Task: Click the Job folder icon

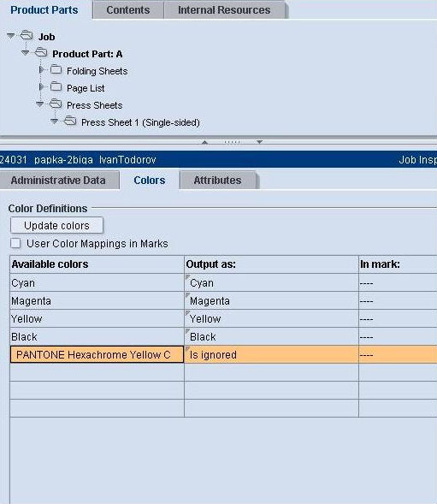Action: [x=27, y=35]
